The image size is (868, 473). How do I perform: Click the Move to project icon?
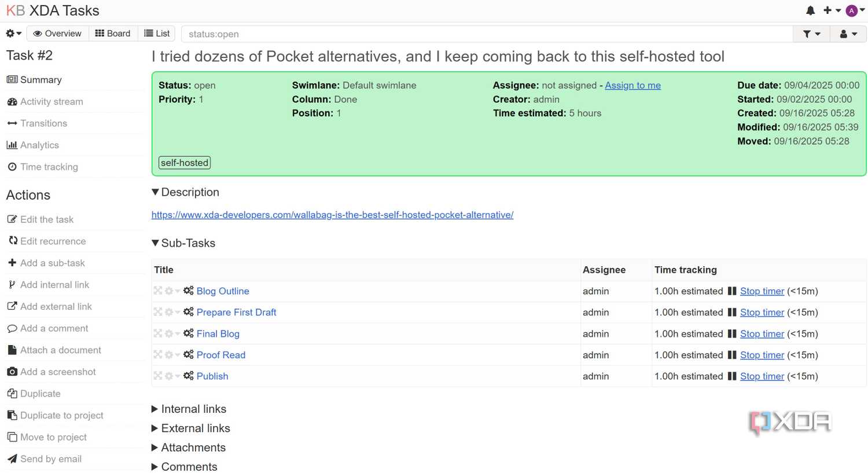[x=12, y=437]
